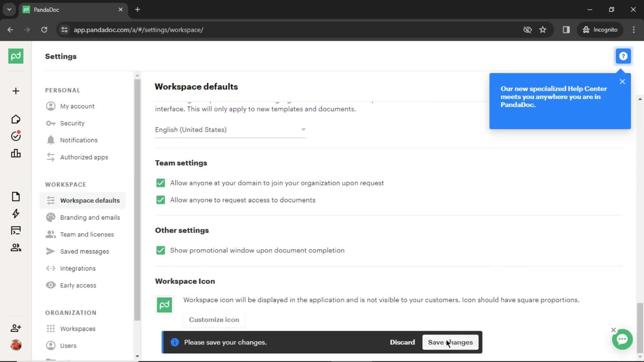The image size is (644, 362).
Task: Open My account personal settings
Action: pos(77,106)
